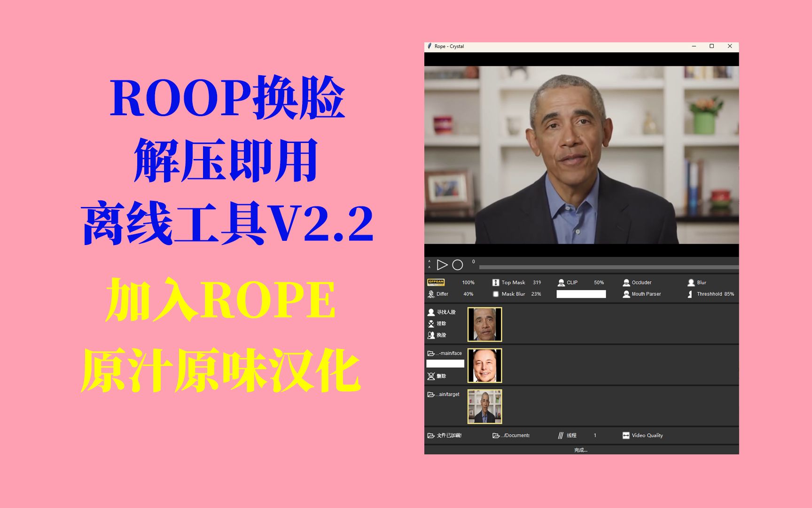
Task: Toggle the Differ option
Action: pos(430,294)
